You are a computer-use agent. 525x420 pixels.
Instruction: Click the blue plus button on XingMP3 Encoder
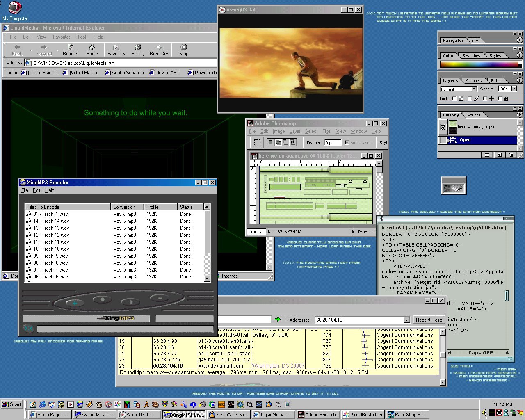75,303
